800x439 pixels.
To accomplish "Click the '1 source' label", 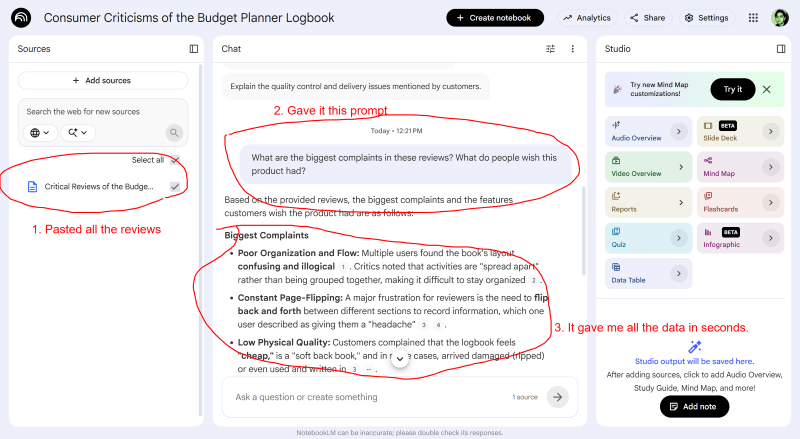I will click(x=525, y=397).
